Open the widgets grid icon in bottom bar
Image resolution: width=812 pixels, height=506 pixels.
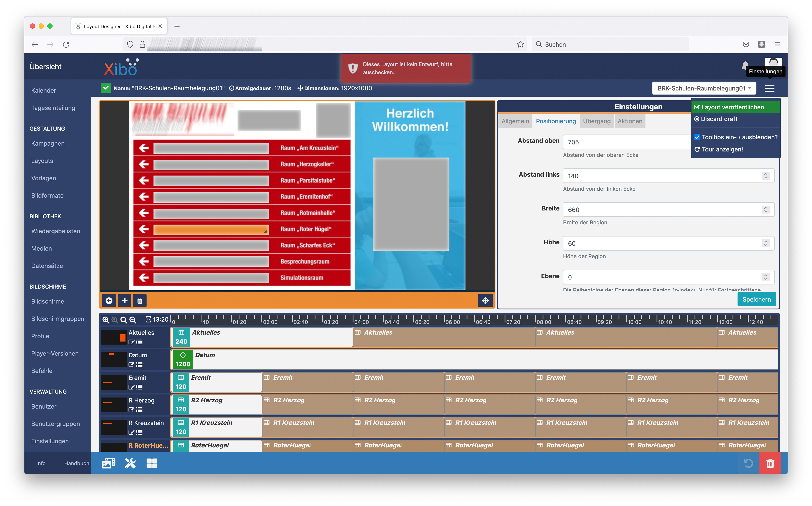coord(152,463)
